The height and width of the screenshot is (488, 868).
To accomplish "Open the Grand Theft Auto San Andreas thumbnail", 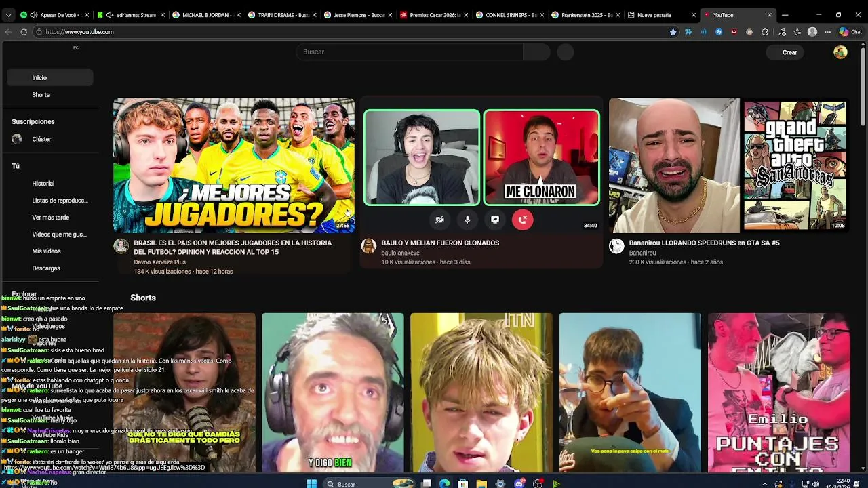I will tap(729, 165).
